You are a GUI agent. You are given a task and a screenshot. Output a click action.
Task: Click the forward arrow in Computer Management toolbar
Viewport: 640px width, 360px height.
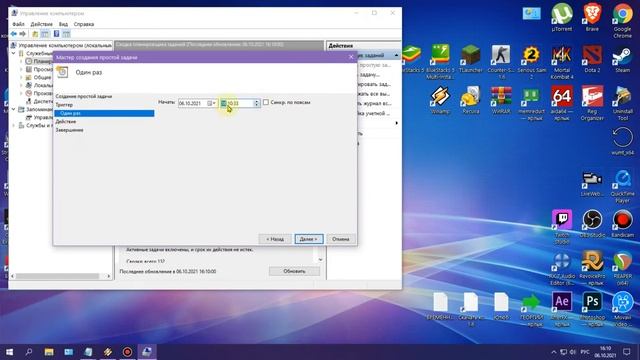[x=22, y=34]
